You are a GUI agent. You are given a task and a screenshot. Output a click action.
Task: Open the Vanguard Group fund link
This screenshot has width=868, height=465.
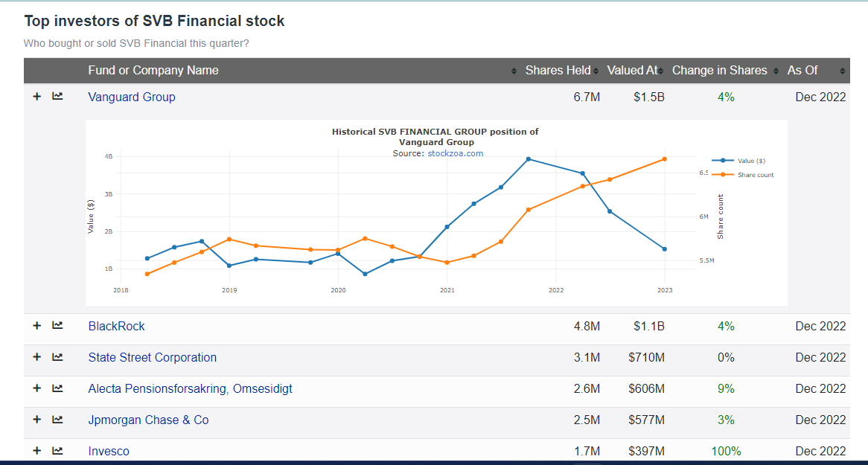[132, 97]
